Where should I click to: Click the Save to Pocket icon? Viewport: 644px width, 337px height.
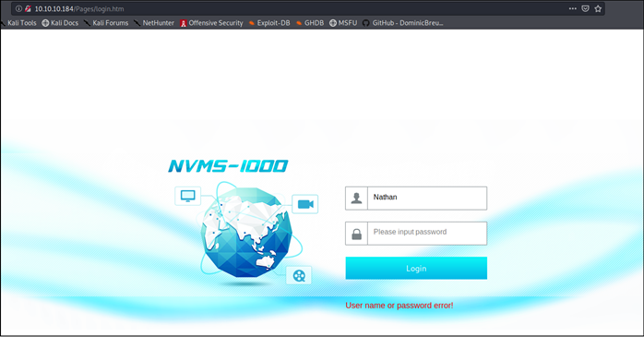[x=585, y=8]
